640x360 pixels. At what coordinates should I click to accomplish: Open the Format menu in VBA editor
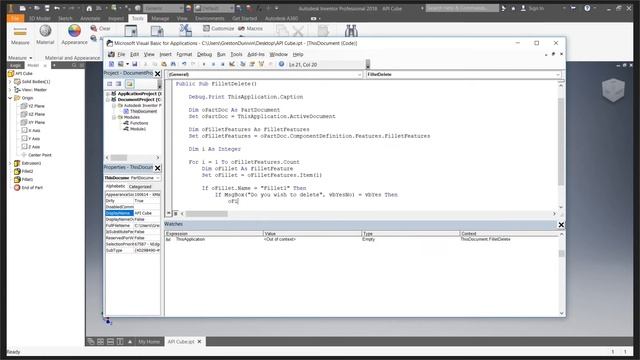tap(184, 54)
